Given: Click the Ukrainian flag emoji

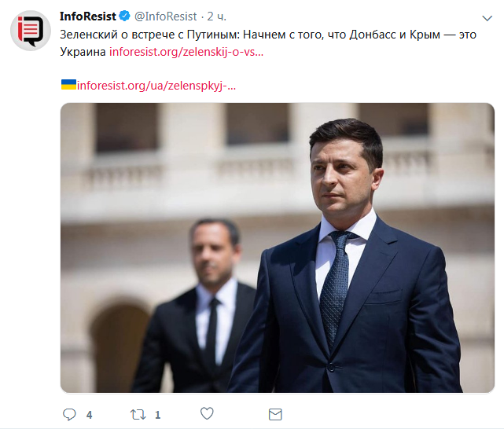Looking at the screenshot, I should (x=68, y=85).
